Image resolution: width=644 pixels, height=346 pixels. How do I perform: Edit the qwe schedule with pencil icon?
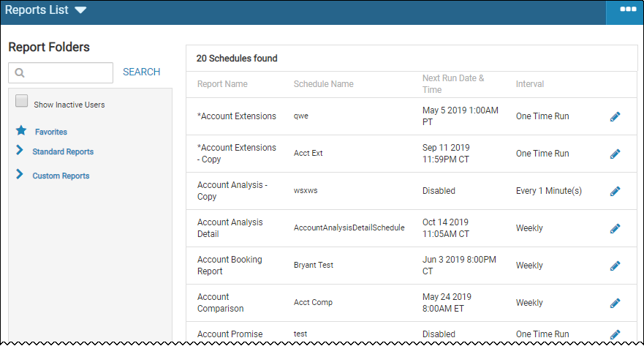[615, 117]
